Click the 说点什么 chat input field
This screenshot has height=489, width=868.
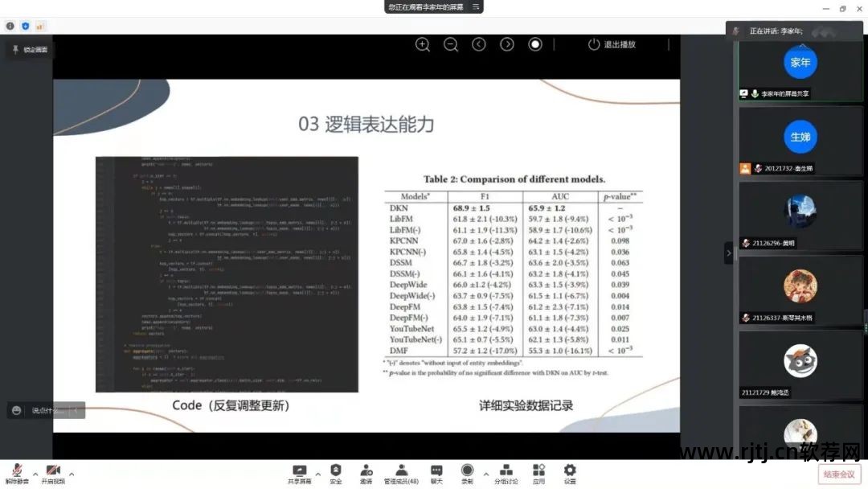(44, 410)
